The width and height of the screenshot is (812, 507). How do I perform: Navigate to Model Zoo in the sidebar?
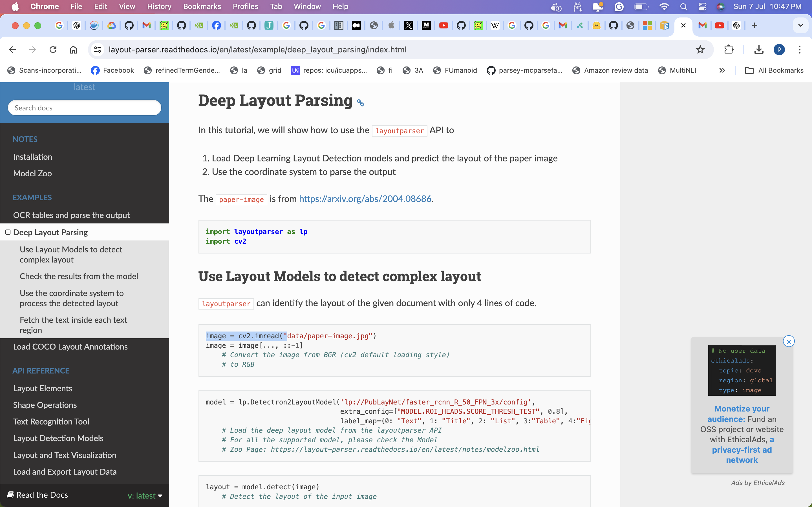point(32,173)
